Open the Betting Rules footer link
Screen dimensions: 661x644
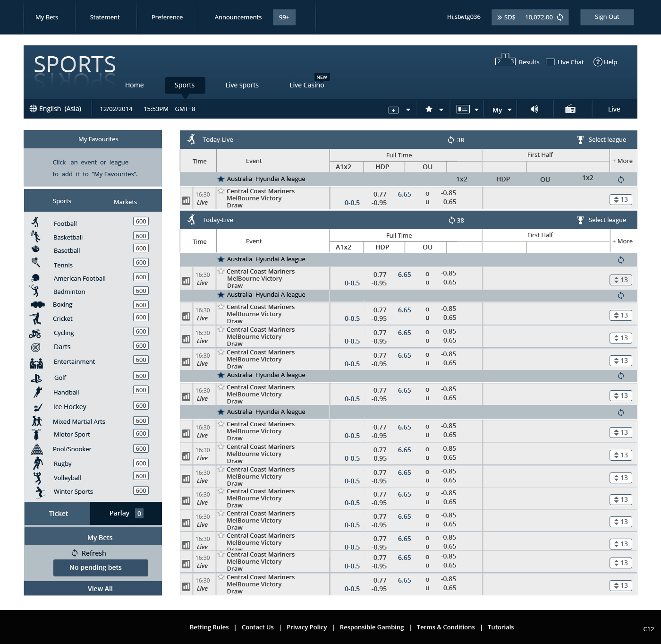click(x=209, y=627)
